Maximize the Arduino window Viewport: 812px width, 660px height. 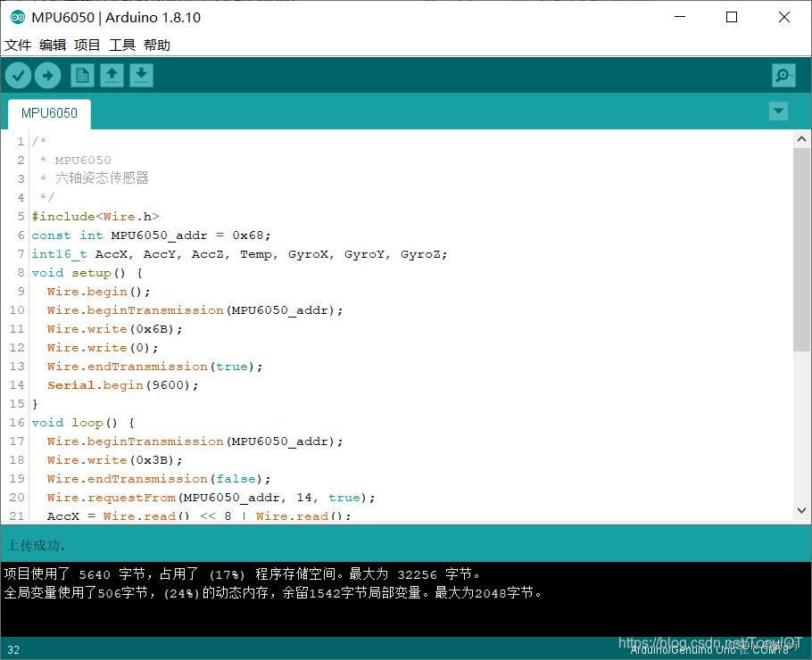[x=732, y=17]
